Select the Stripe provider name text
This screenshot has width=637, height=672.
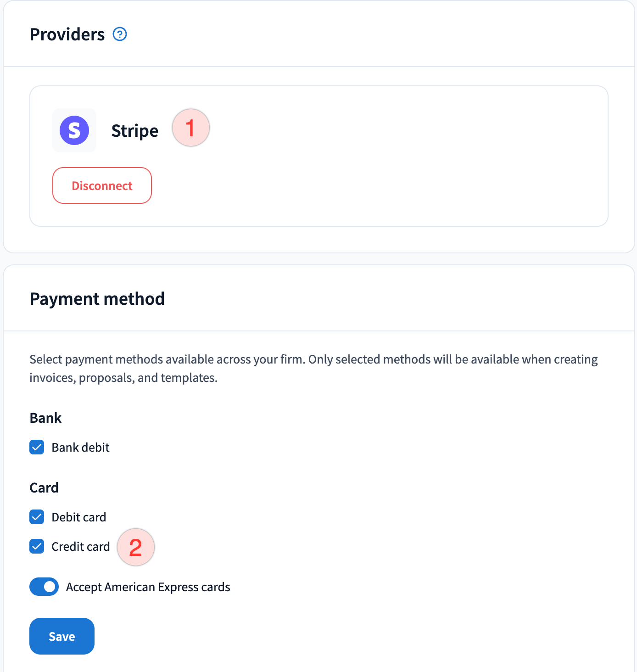click(x=135, y=131)
